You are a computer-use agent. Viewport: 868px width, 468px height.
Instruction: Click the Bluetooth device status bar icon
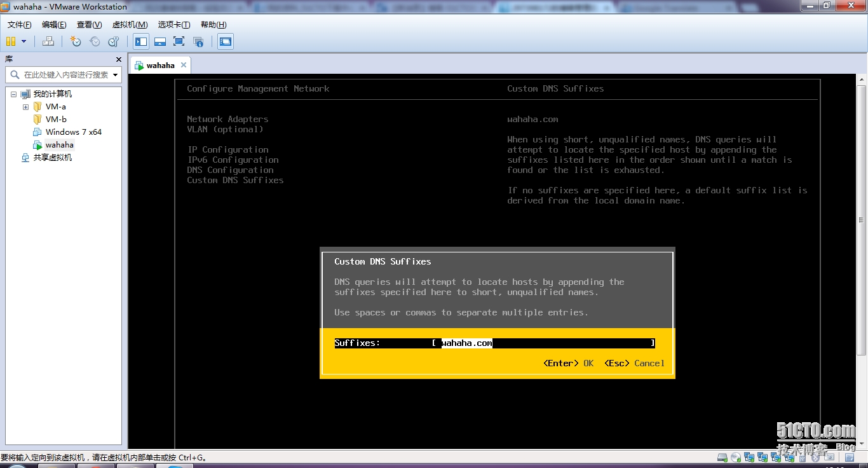(815, 457)
